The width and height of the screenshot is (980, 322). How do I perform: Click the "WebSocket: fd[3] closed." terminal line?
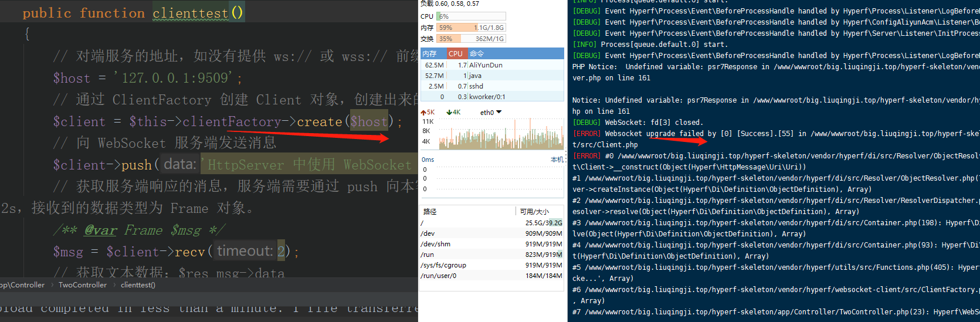pos(637,123)
